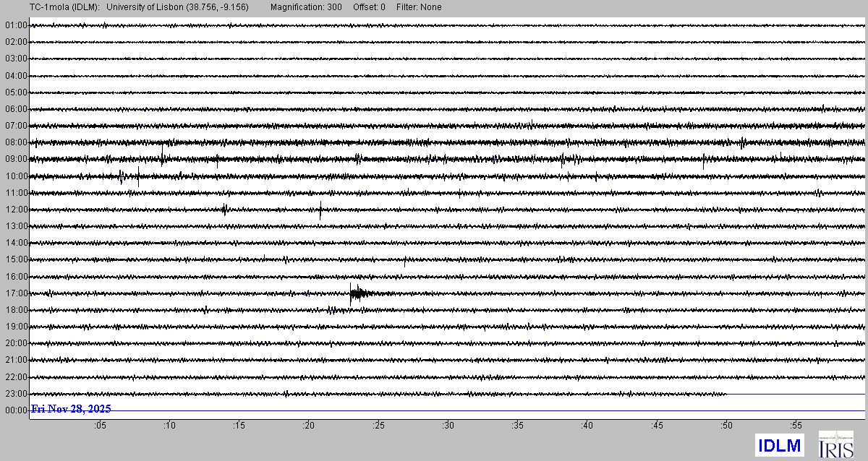Image resolution: width=868 pixels, height=461 pixels.
Task: Click the :05 minute axis tick label
Action: pyautogui.click(x=100, y=426)
